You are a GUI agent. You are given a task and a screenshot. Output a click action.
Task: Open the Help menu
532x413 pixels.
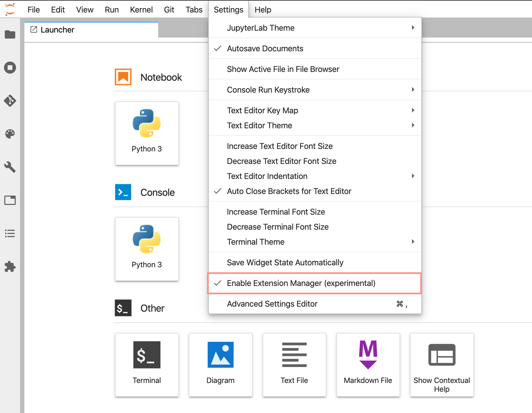pos(263,10)
